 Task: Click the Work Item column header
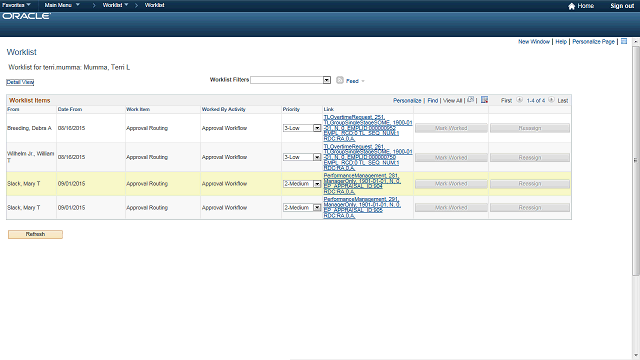pyautogui.click(x=138, y=109)
